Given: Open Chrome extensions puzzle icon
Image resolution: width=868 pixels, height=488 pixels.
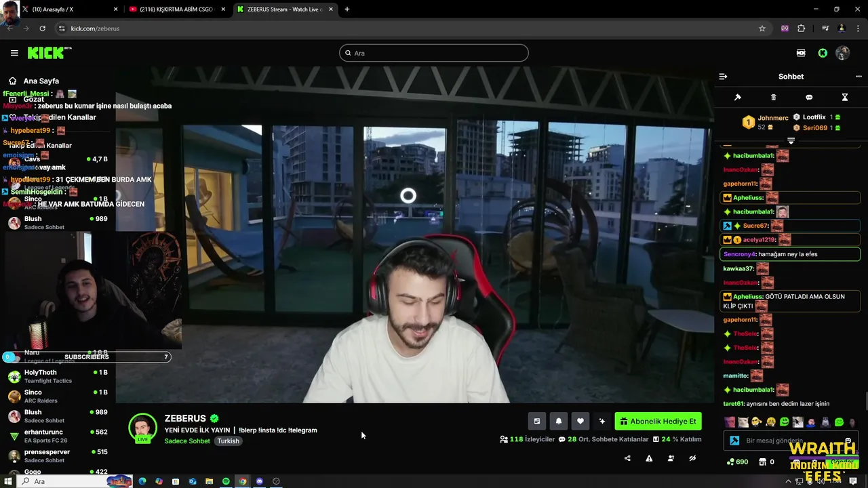Looking at the screenshot, I should [x=802, y=28].
